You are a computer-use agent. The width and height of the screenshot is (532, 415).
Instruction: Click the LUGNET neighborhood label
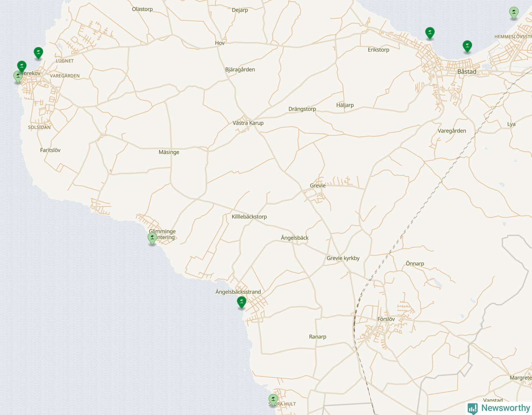[x=65, y=61]
